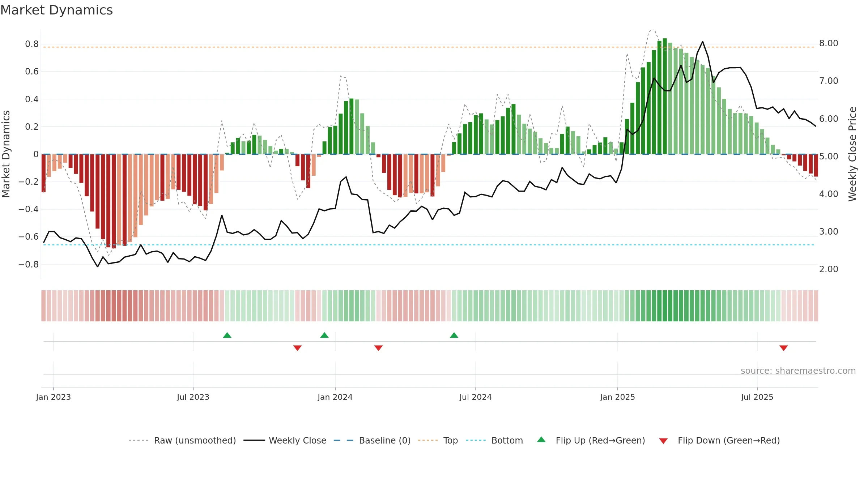Select the green flip-up marker just before Jan 2024

tap(324, 335)
